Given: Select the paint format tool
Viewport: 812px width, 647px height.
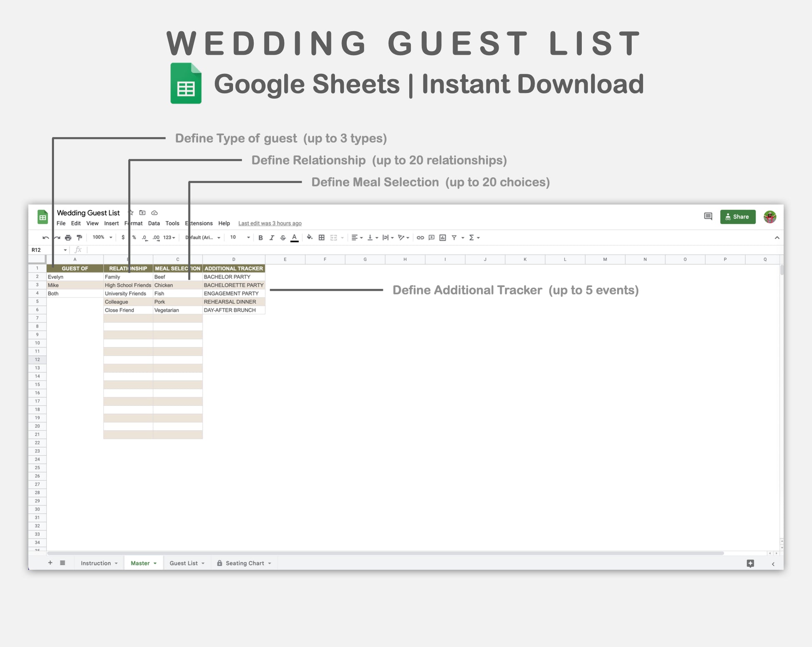Looking at the screenshot, I should (x=79, y=238).
